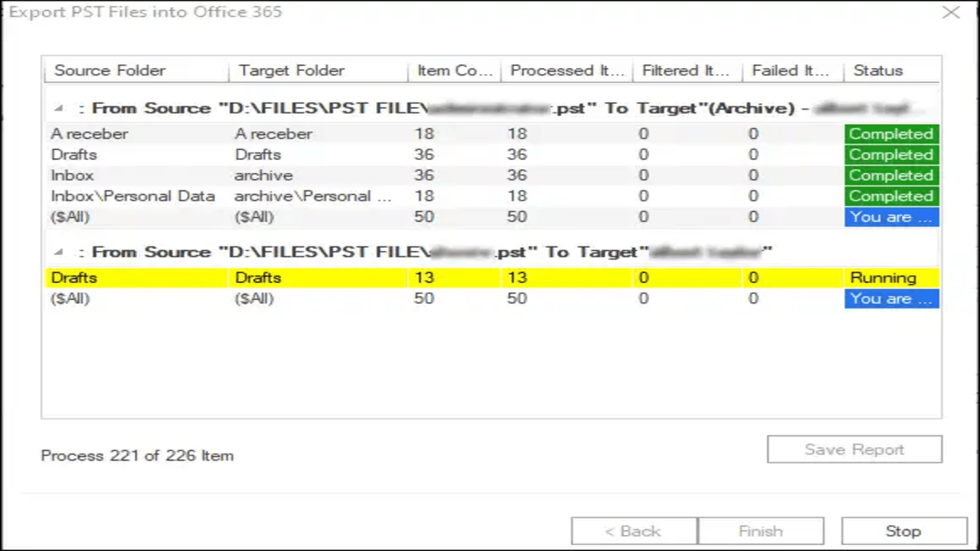The image size is (980, 551).
Task: Select the "Inbox\Personal Data" source folder cell
Action: (132, 196)
